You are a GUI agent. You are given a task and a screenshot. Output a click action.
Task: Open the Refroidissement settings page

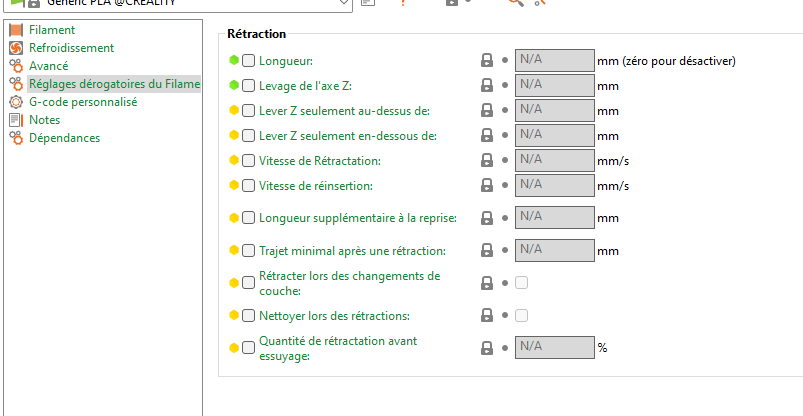pos(70,48)
